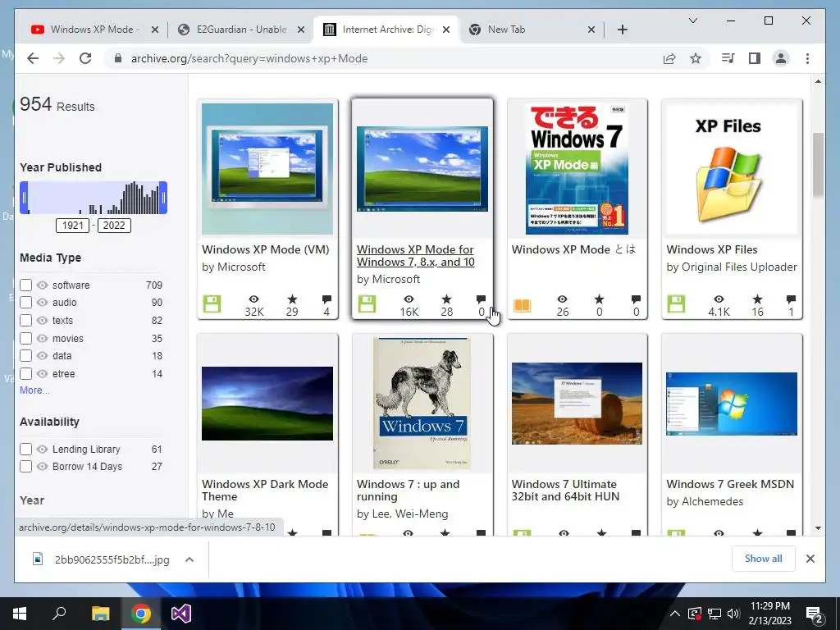
Task: Open Windows XP Dark Mode Theme link
Action: (x=265, y=491)
